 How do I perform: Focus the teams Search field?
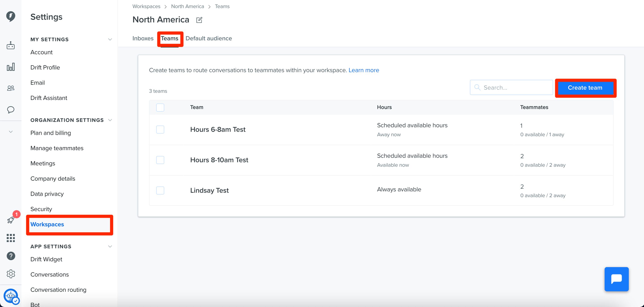pyautogui.click(x=511, y=87)
